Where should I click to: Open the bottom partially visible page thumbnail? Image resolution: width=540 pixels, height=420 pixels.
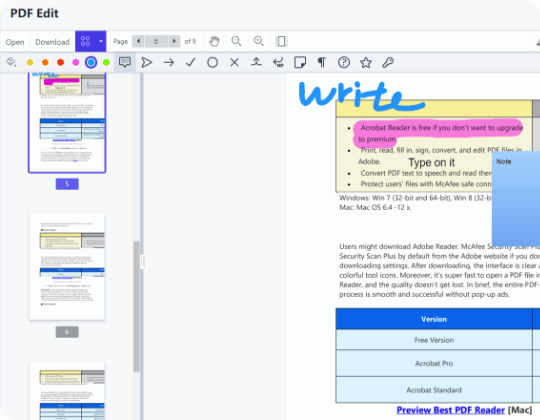tap(67, 391)
